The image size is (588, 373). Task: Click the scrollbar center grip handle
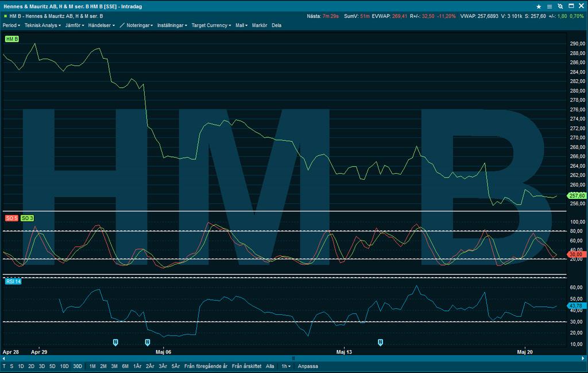point(293,359)
